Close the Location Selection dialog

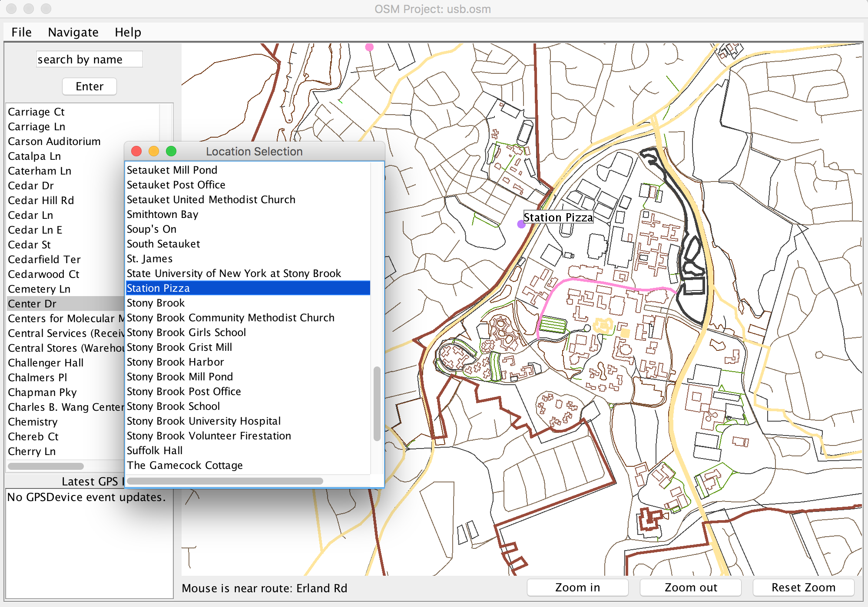click(136, 151)
